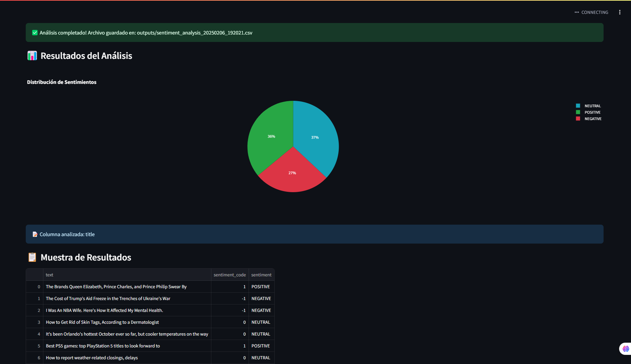Click row index 3 cell
Screen dimensions: 631x364
(35, 322)
